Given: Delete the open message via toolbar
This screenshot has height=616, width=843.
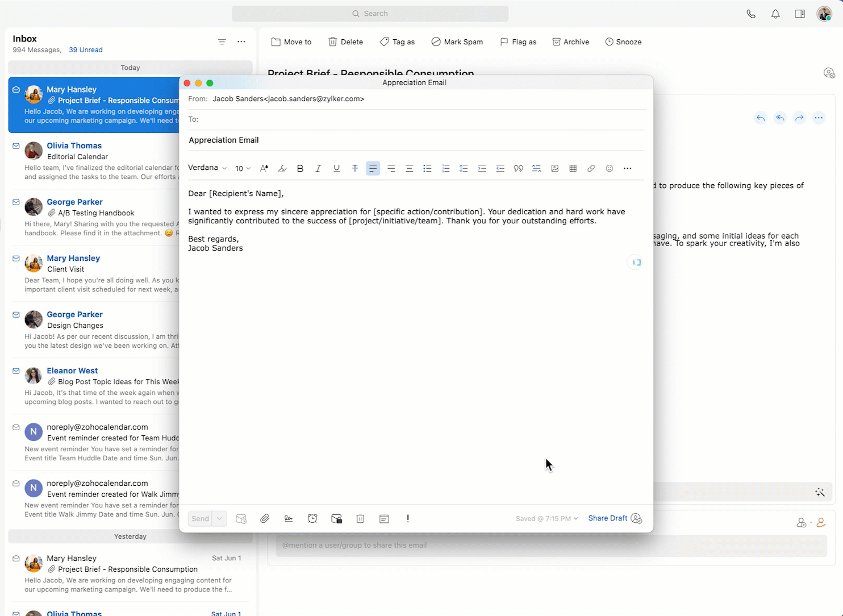Looking at the screenshot, I should coord(345,42).
